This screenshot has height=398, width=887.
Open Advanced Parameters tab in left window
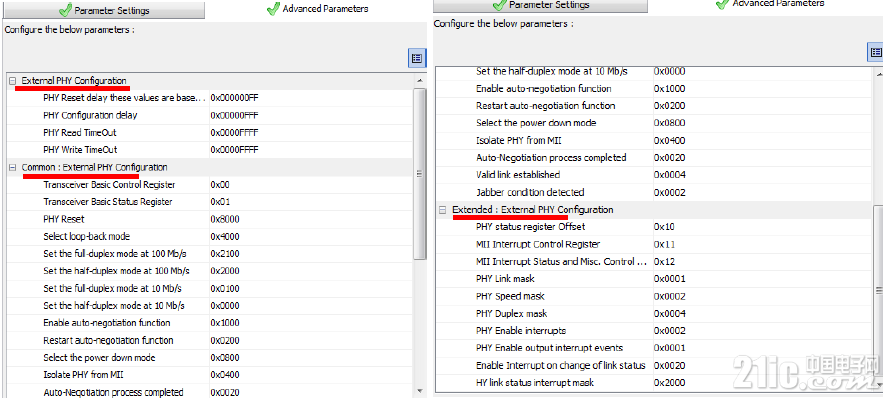point(317,9)
